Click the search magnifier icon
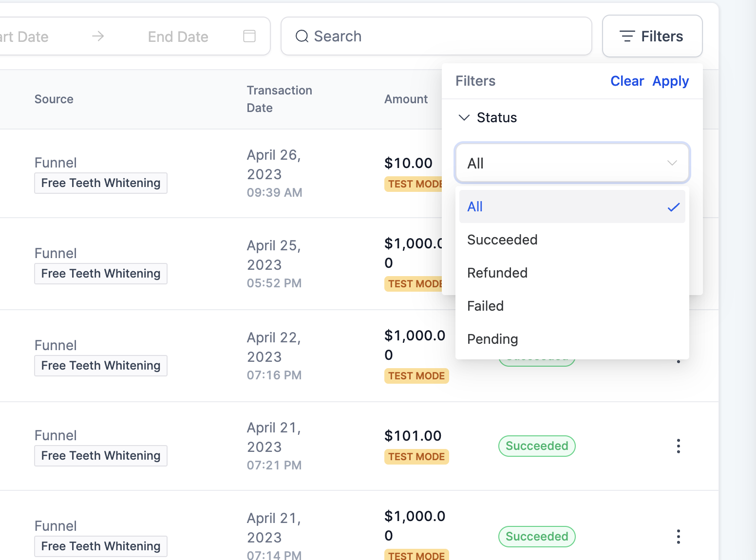756x560 pixels. pos(302,36)
